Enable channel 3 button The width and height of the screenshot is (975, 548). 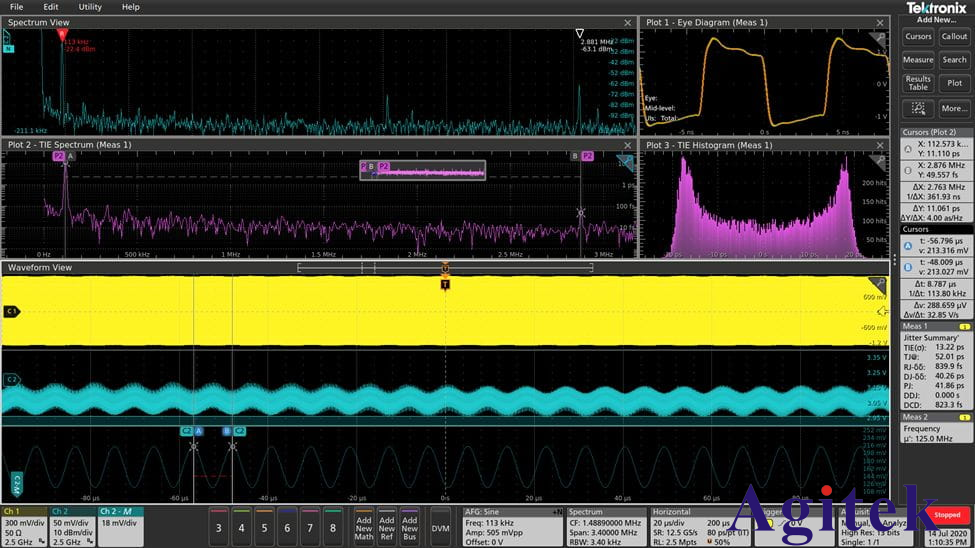tap(220, 527)
